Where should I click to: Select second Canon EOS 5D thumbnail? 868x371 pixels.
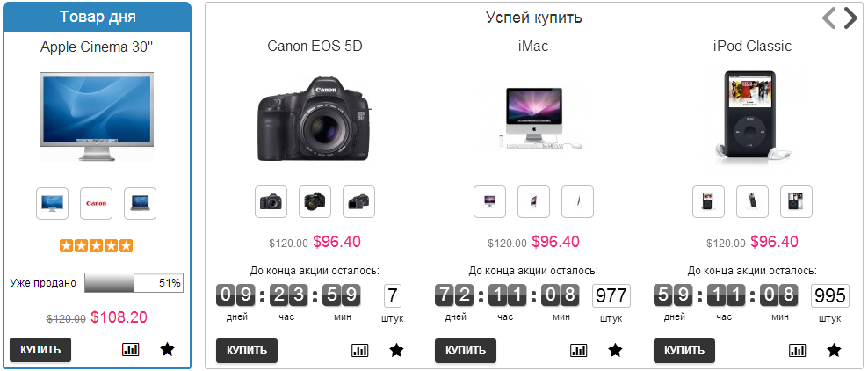315,201
